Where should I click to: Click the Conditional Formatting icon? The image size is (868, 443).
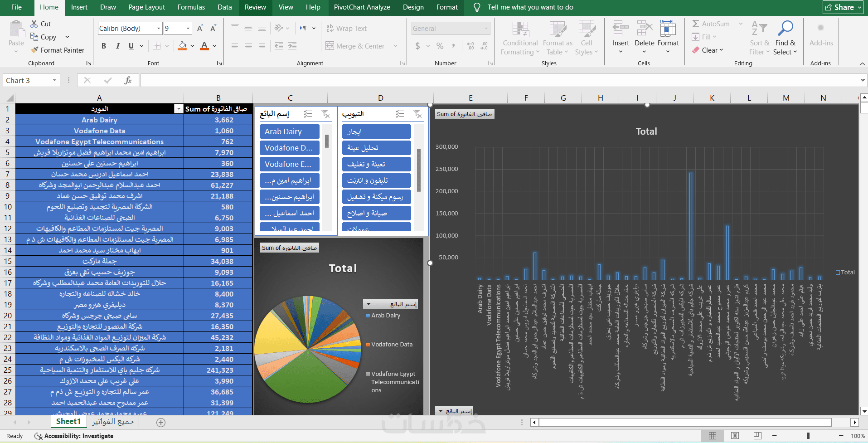click(x=520, y=29)
